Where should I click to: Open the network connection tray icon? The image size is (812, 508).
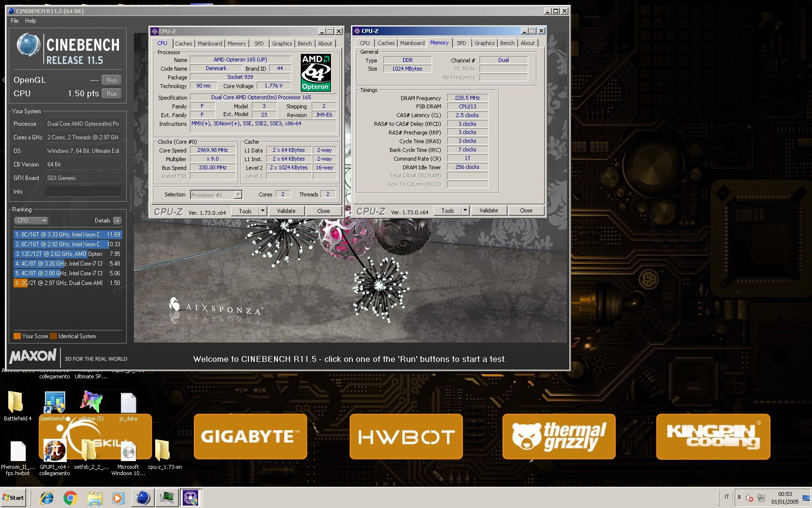pyautogui.click(x=761, y=498)
